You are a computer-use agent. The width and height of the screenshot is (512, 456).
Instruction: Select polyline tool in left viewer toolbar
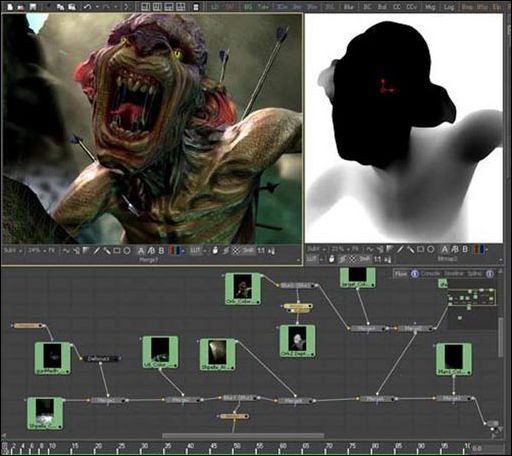pyautogui.click(x=66, y=251)
